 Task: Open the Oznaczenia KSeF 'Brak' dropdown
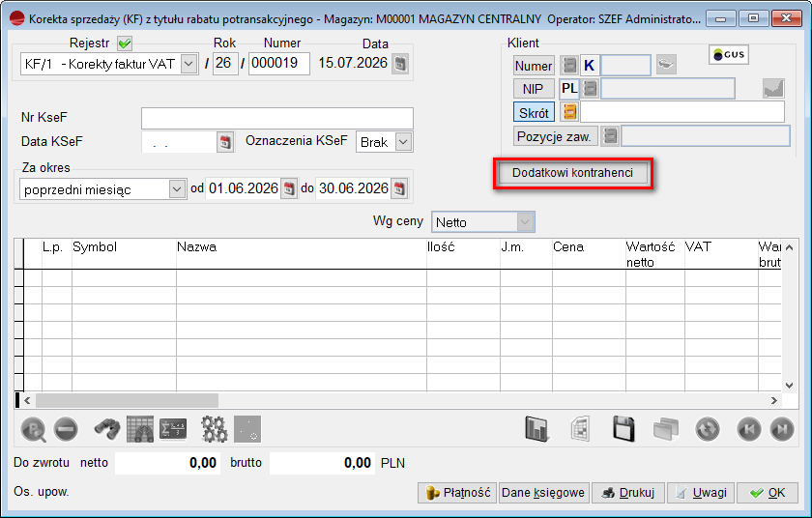403,141
